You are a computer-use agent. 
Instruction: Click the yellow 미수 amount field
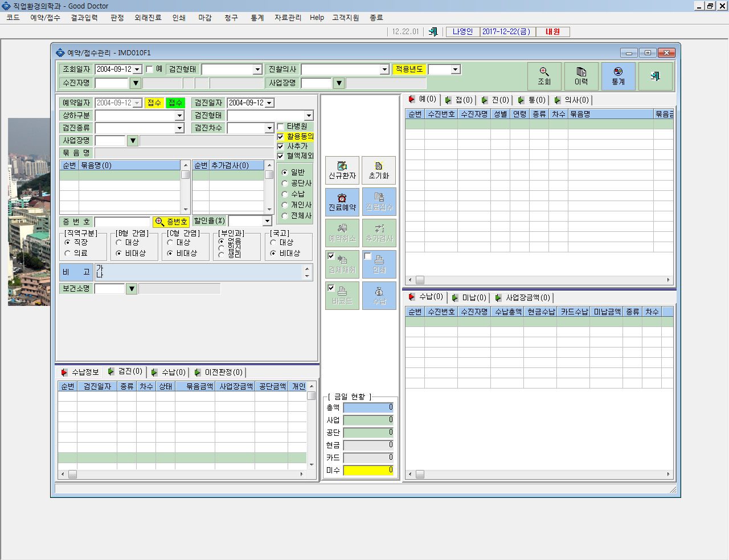pyautogui.click(x=368, y=470)
